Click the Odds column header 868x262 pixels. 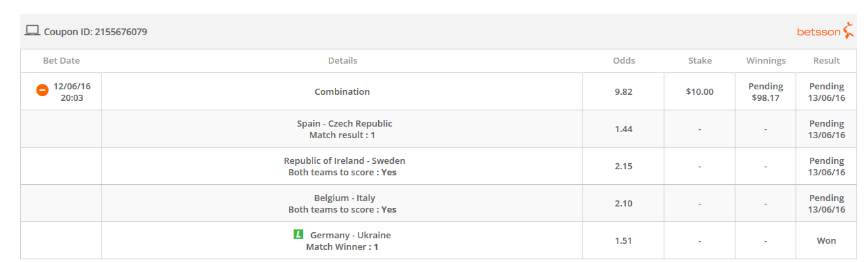click(624, 61)
